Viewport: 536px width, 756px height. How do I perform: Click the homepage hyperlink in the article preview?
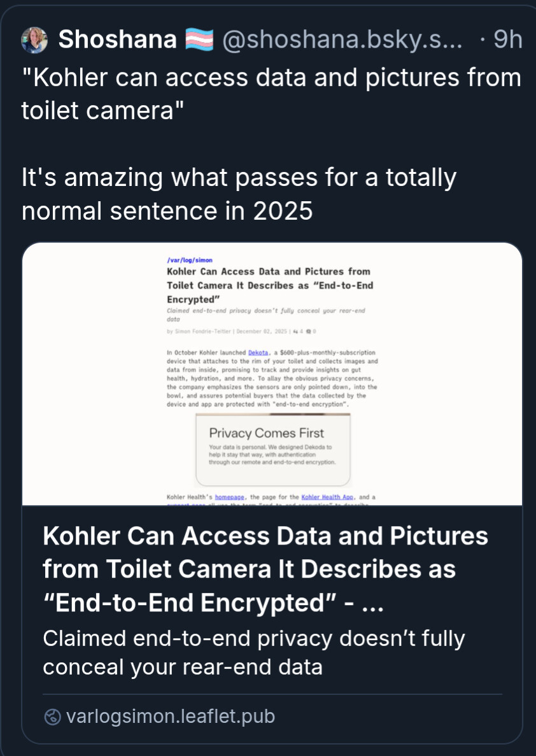[230, 496]
